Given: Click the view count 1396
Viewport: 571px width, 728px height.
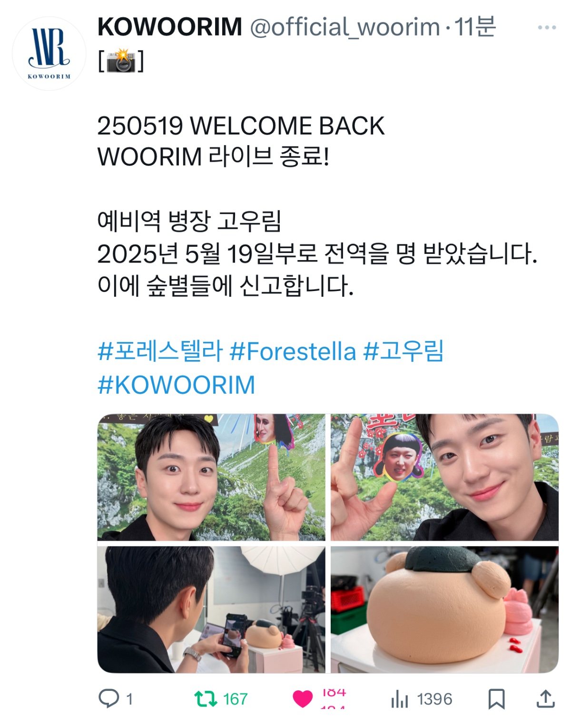Looking at the screenshot, I should [x=434, y=699].
